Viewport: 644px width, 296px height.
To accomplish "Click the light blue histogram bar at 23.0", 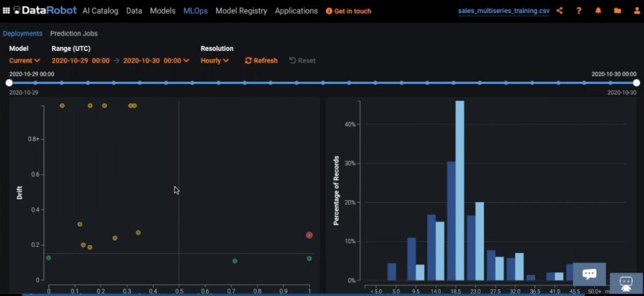I will pos(480,241).
